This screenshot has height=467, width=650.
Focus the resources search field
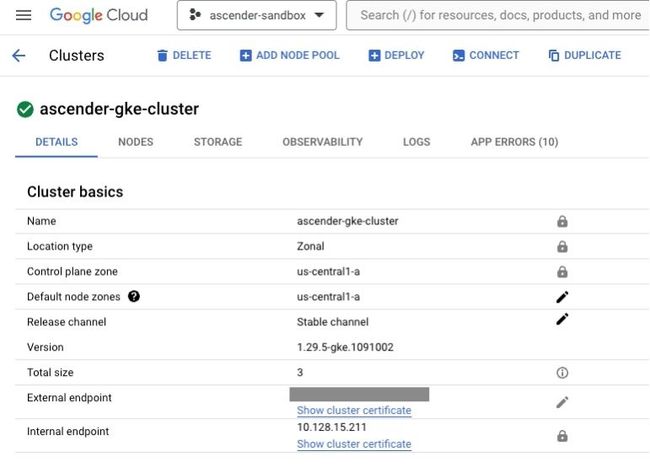(x=500, y=15)
